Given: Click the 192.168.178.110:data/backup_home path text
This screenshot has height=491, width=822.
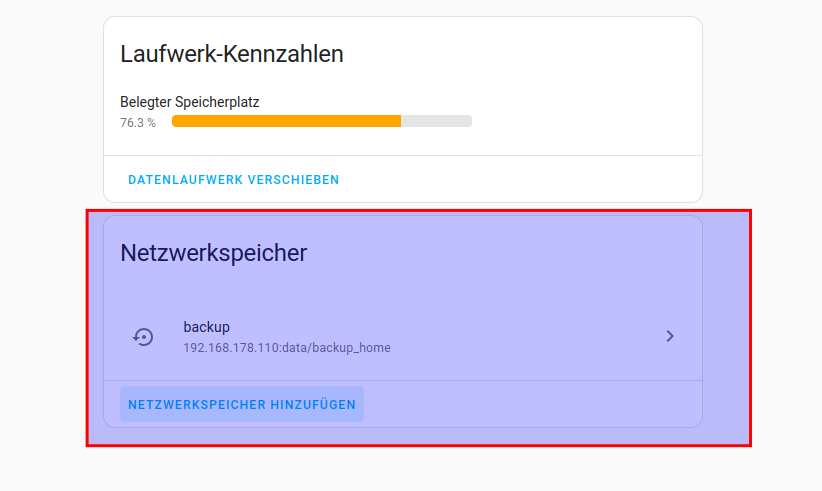Looking at the screenshot, I should point(287,348).
